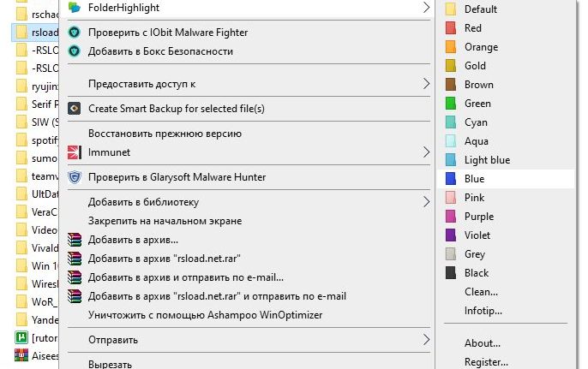Click the Glarysoft Malware Hunter shield icon
Viewport: 588px width, 369px height.
pos(75,177)
